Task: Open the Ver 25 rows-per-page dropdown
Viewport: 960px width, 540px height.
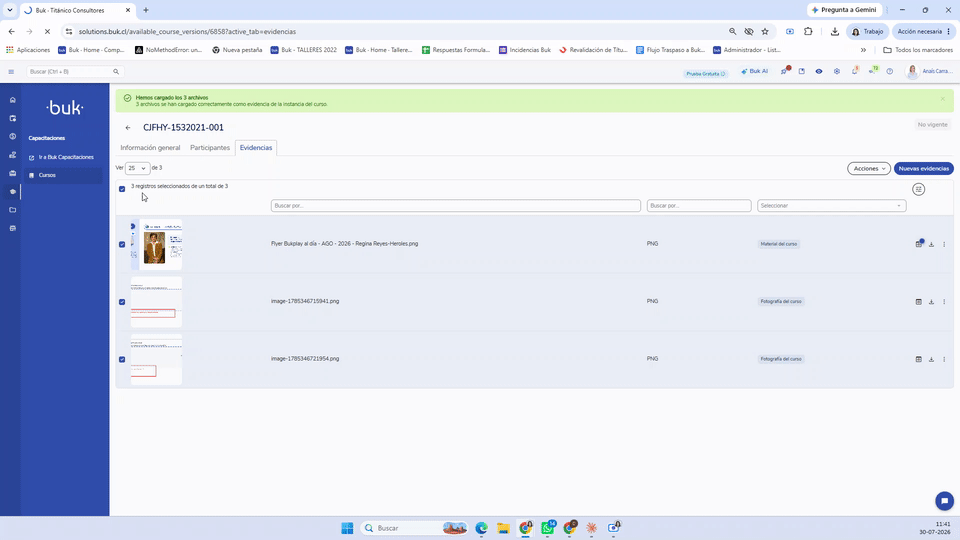Action: pos(137,168)
